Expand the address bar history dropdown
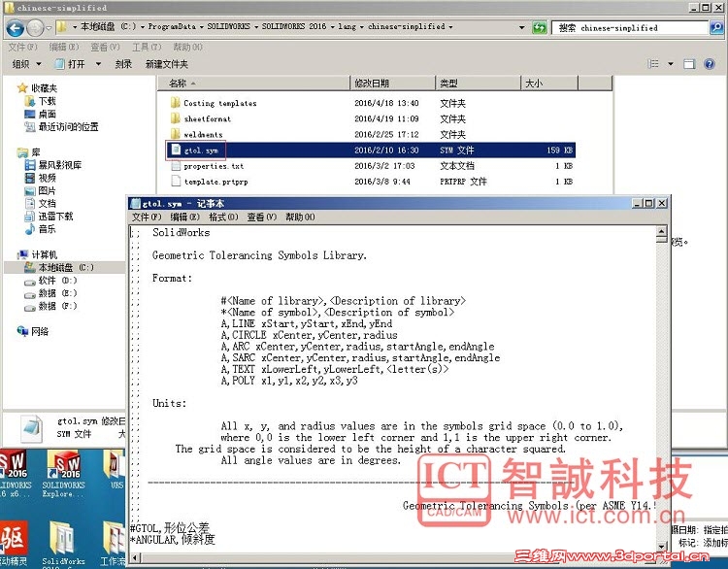Screen dimensions: 728x569 (522, 27)
